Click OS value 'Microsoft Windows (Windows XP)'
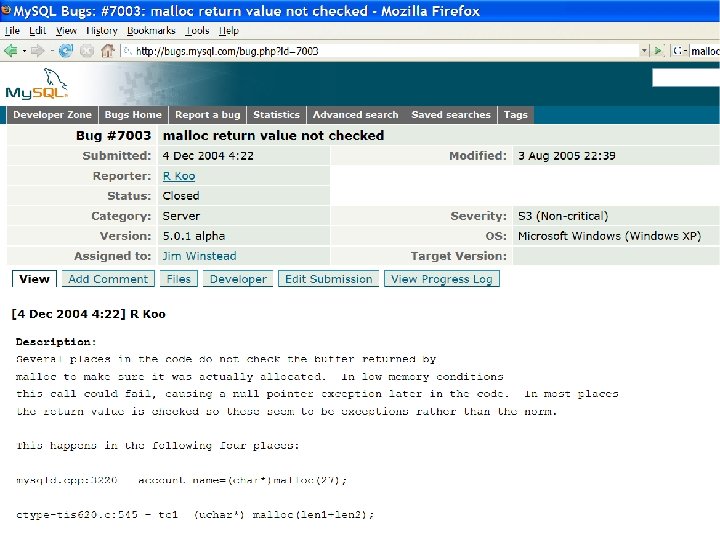 coord(609,236)
